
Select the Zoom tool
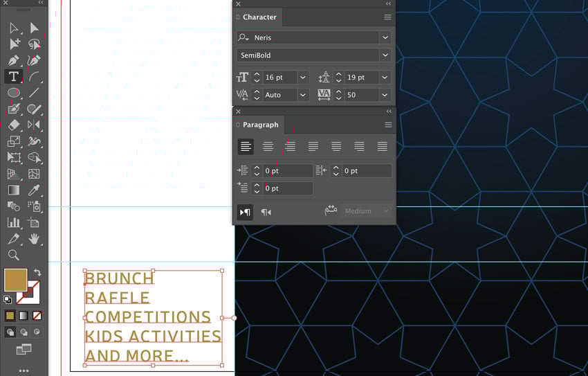tap(14, 255)
